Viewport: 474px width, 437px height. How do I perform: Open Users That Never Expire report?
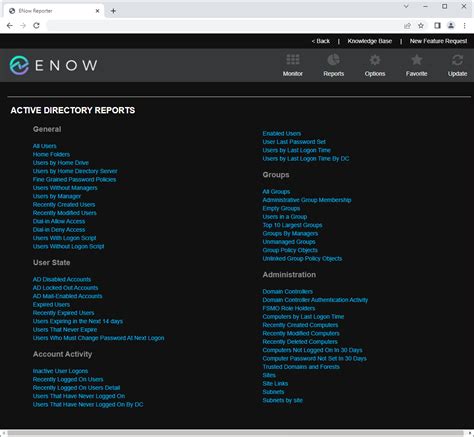[x=65, y=330]
